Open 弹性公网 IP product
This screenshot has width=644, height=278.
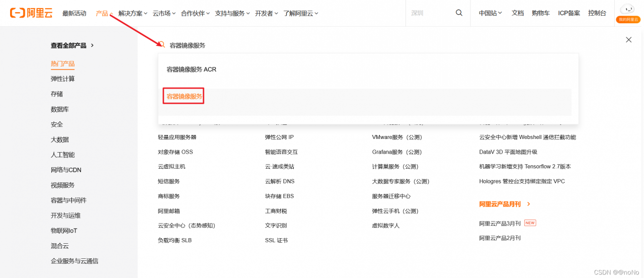pos(279,137)
